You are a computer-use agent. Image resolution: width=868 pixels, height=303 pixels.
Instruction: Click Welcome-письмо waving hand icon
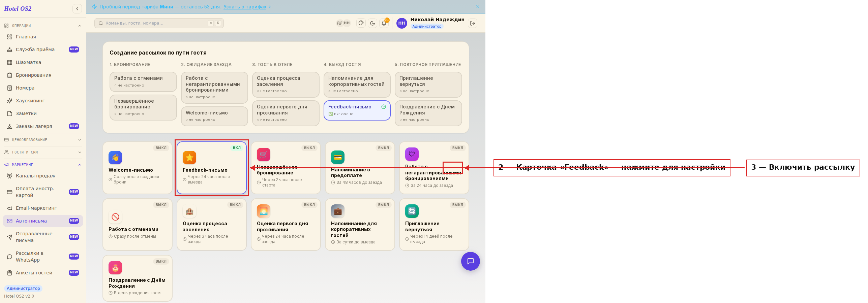[x=115, y=158]
